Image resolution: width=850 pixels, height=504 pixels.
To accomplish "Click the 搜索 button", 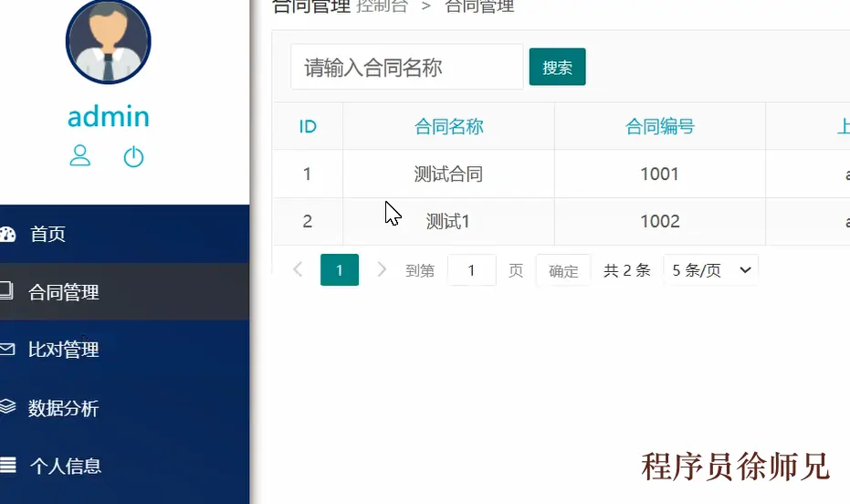I will pyautogui.click(x=557, y=68).
